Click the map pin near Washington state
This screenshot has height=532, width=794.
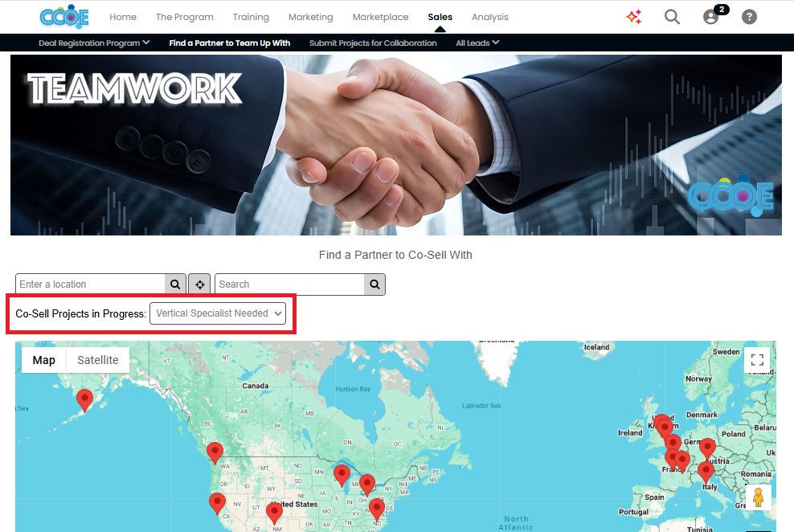click(215, 452)
